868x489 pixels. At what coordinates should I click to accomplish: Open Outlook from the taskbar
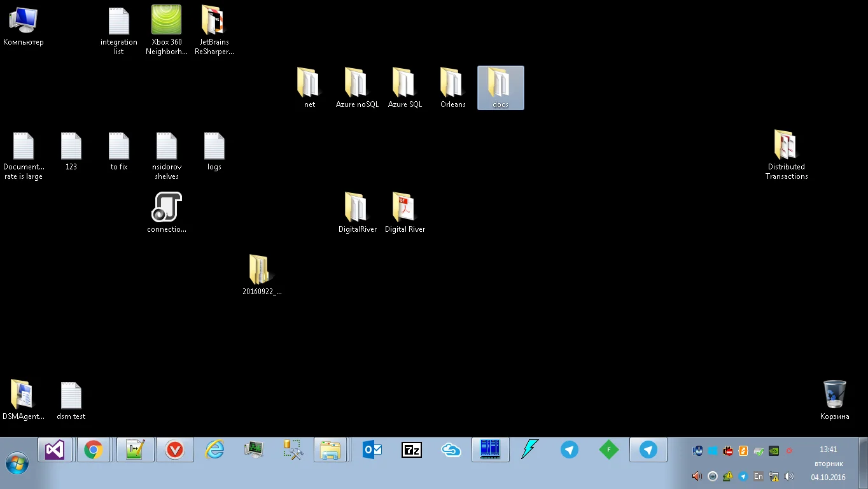click(372, 450)
